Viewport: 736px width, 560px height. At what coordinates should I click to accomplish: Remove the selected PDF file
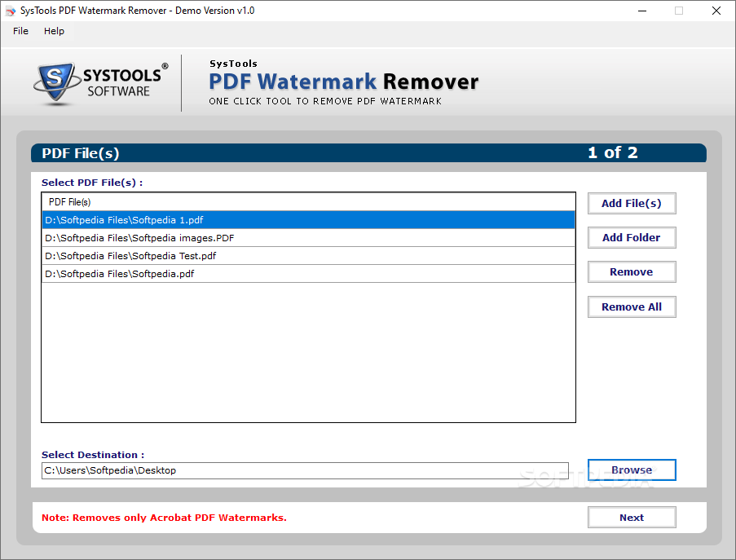click(x=632, y=271)
